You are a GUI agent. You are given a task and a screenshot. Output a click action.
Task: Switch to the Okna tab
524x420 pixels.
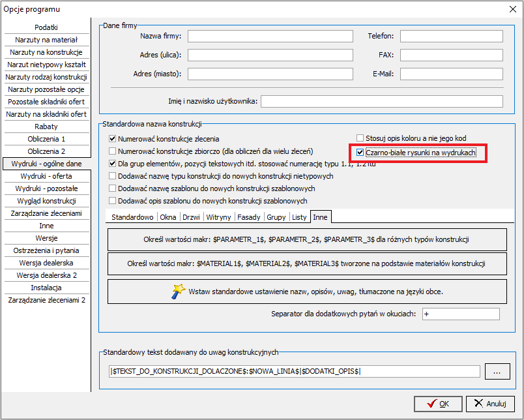pos(167,217)
